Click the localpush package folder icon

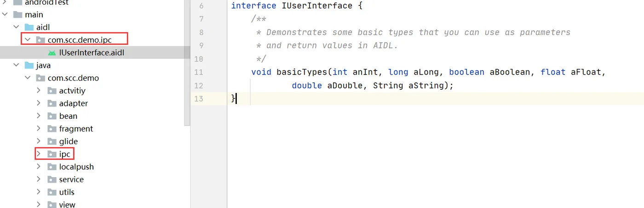[x=52, y=167]
